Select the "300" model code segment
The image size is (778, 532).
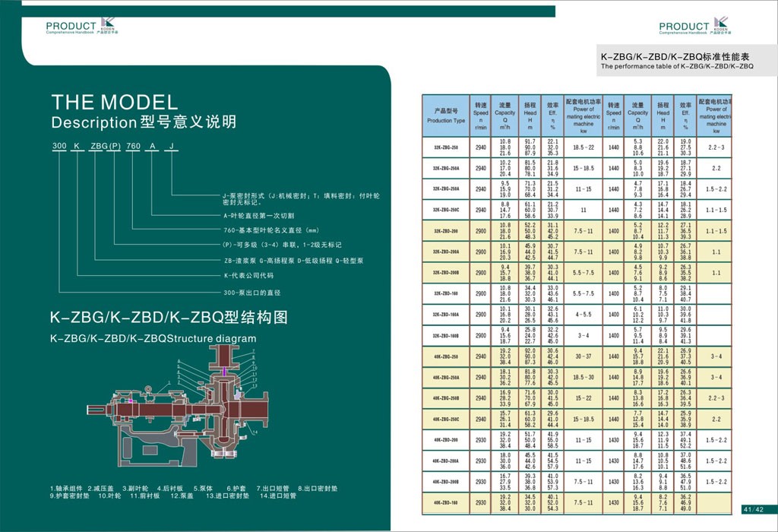coord(59,146)
